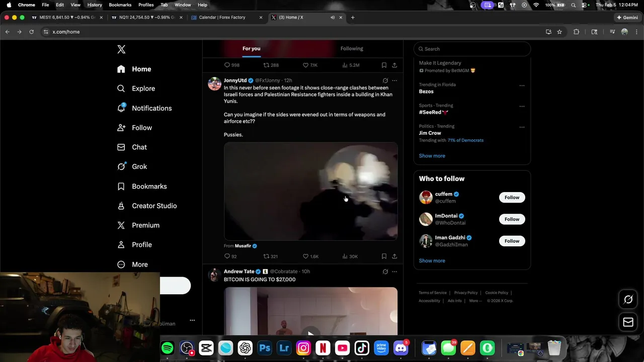Open more options on JonnyUtd's post
The image size is (644, 362).
pyautogui.click(x=394, y=80)
